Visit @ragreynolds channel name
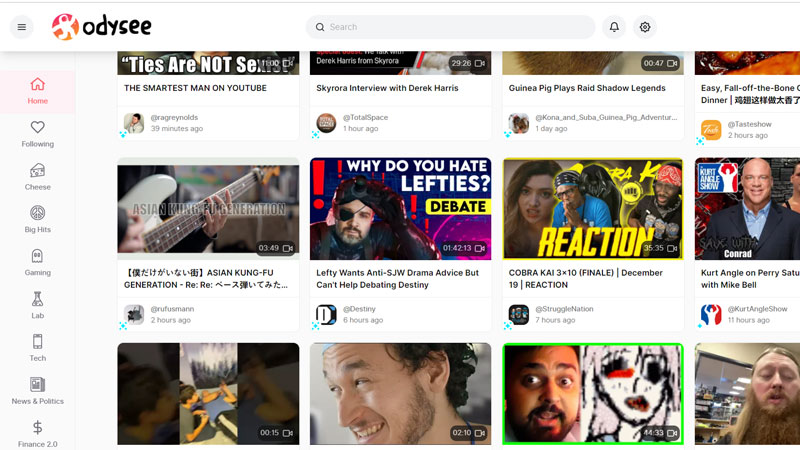The image size is (800, 450). 174,117
